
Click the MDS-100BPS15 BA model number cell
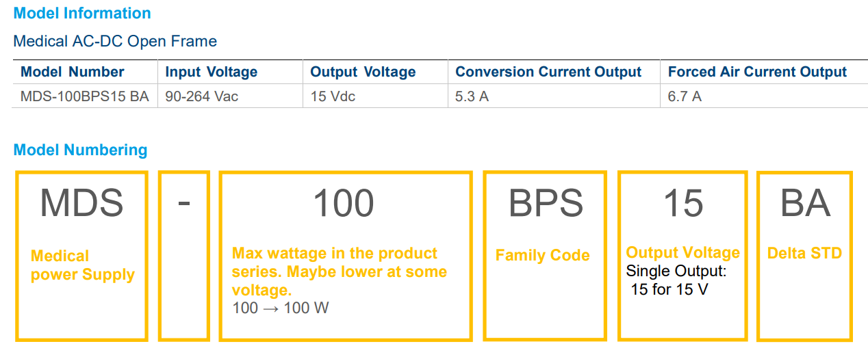pyautogui.click(x=85, y=96)
